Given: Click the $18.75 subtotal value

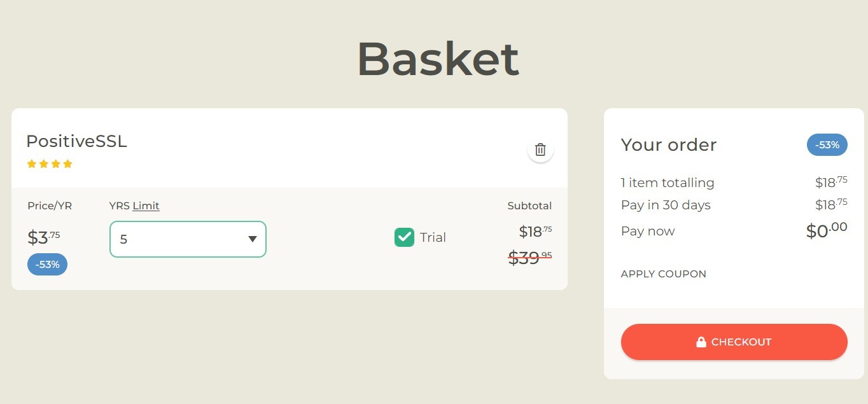Looking at the screenshot, I should click(x=535, y=232).
